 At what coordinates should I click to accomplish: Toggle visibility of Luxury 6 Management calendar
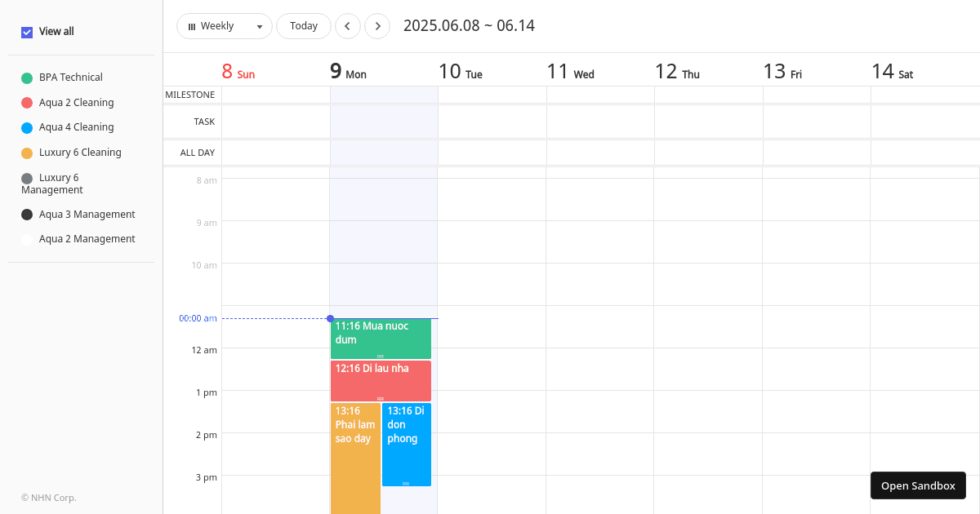tap(25, 178)
